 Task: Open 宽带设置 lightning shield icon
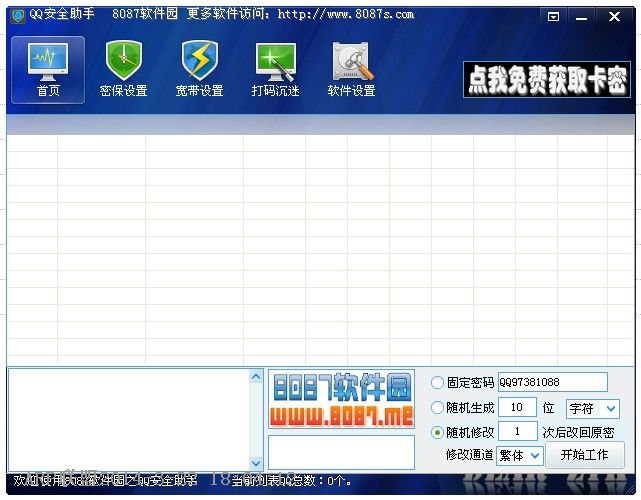click(x=199, y=69)
